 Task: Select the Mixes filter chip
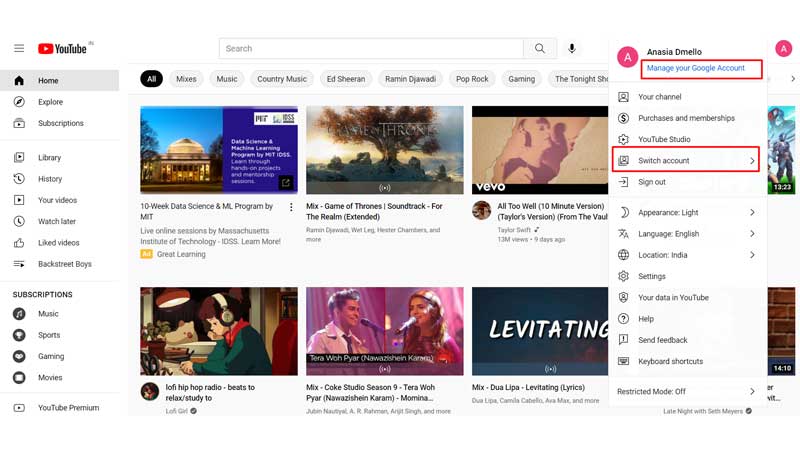point(186,79)
